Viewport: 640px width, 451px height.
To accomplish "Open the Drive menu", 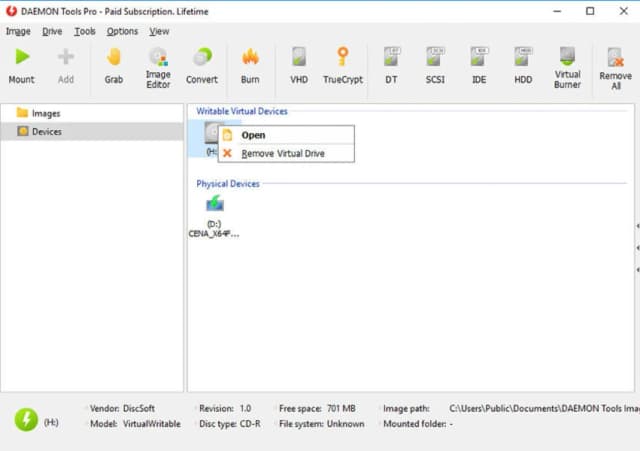I will [x=52, y=31].
